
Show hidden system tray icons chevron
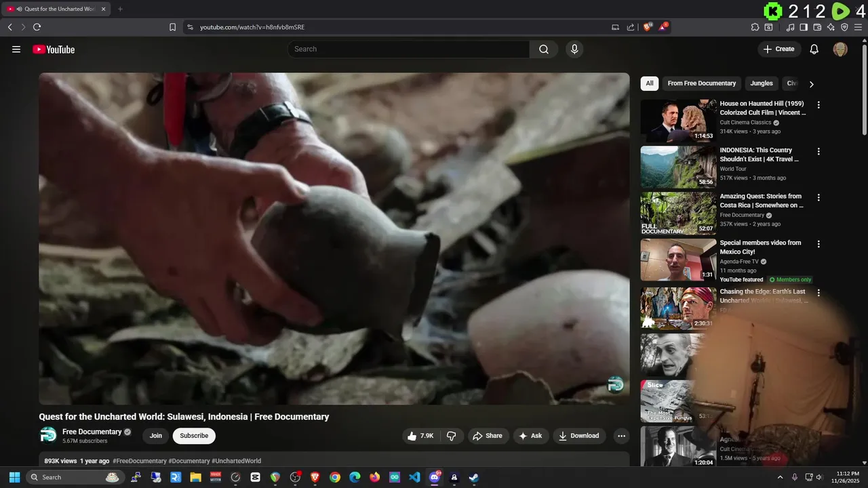[x=779, y=477]
